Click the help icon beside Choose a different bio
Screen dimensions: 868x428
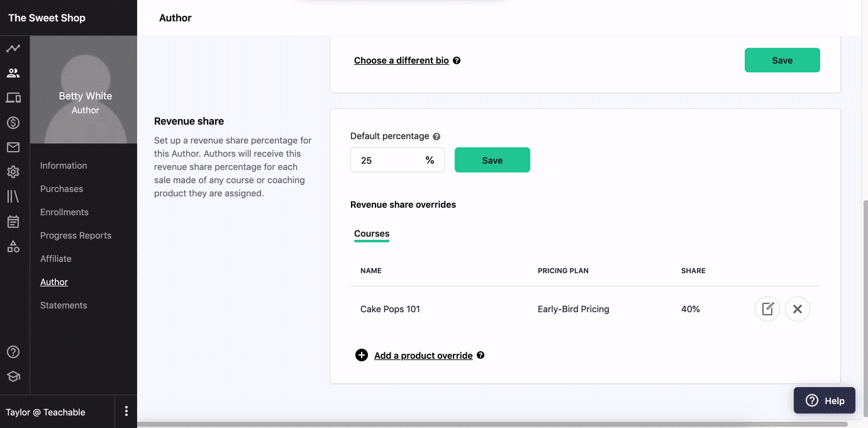[457, 60]
